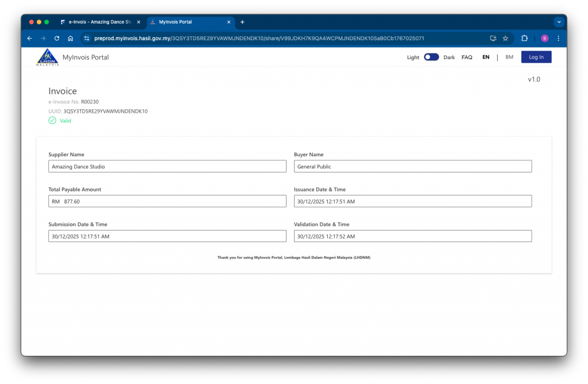Click the Supplier Name field

[x=167, y=166]
